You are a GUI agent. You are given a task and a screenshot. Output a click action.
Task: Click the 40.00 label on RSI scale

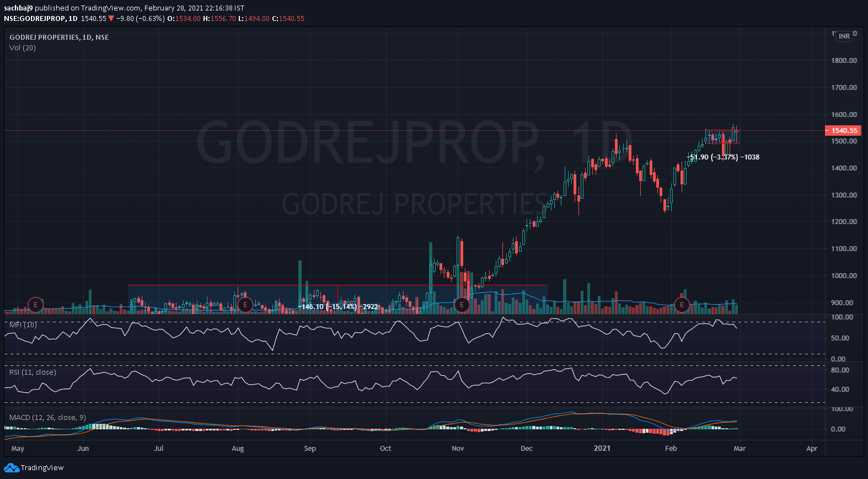click(x=840, y=390)
